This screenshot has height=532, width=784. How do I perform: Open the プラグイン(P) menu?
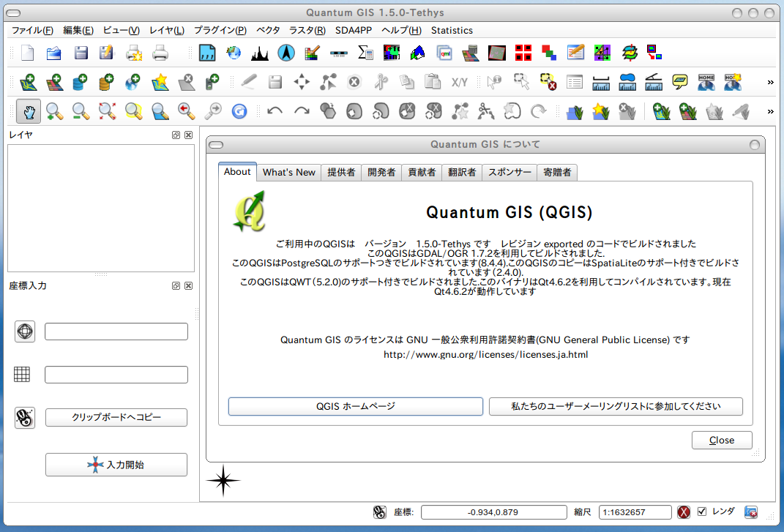pos(220,31)
